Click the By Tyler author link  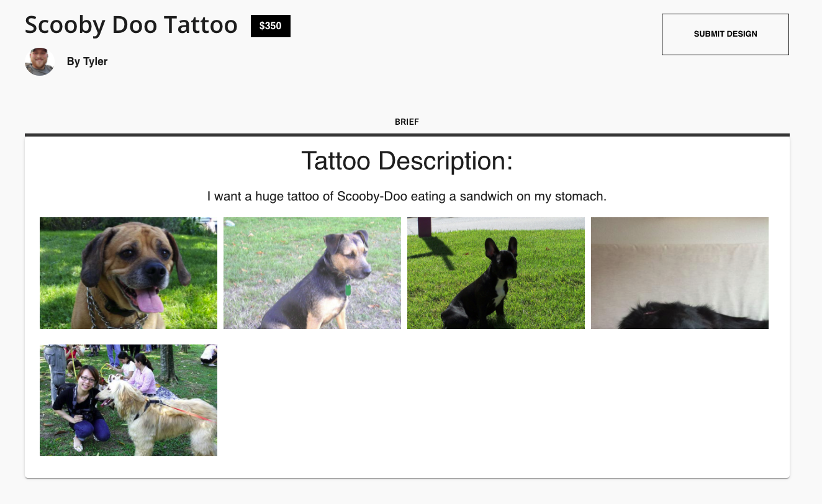[x=88, y=61]
